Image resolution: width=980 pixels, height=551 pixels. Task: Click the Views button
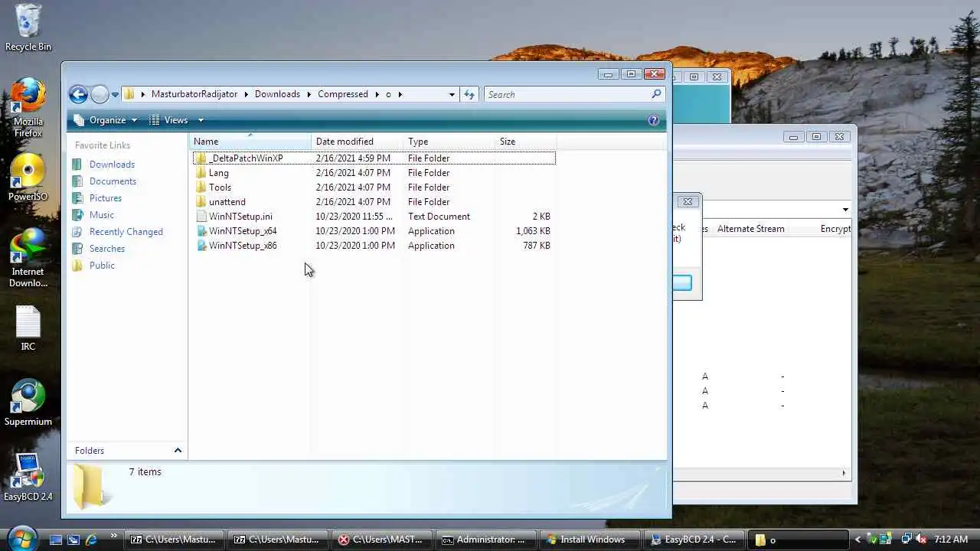pos(168,120)
